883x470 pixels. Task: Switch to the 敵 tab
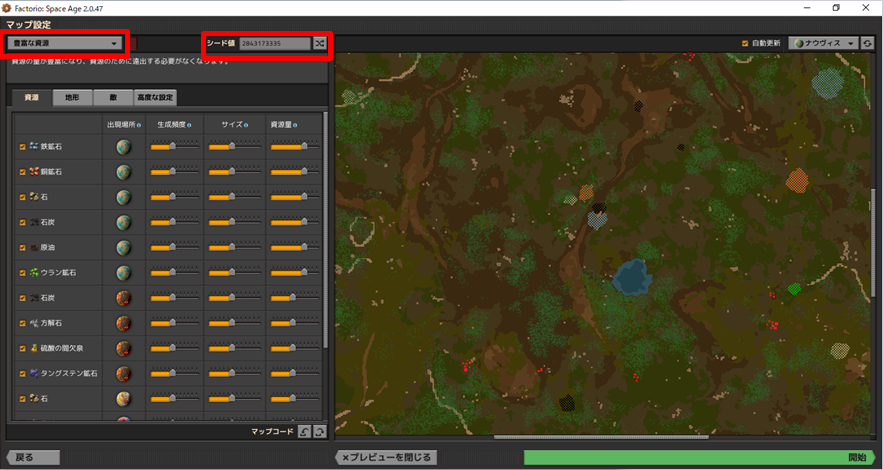pyautogui.click(x=113, y=97)
